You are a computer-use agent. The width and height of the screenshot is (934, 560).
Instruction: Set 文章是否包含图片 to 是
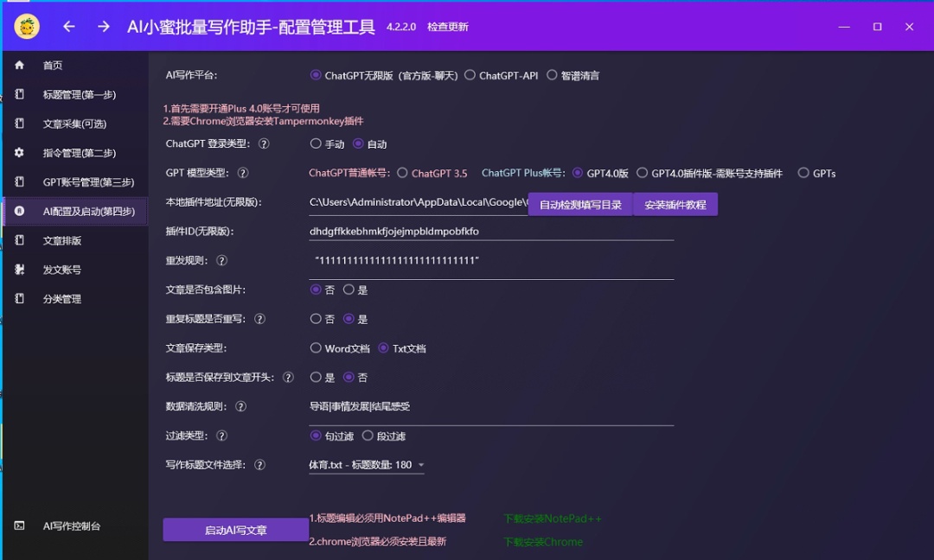[355, 290]
